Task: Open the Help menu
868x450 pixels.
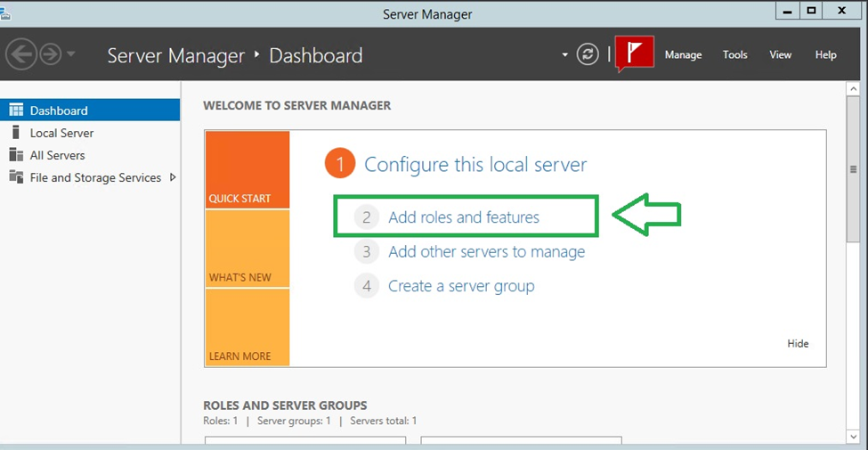Action: (x=825, y=55)
